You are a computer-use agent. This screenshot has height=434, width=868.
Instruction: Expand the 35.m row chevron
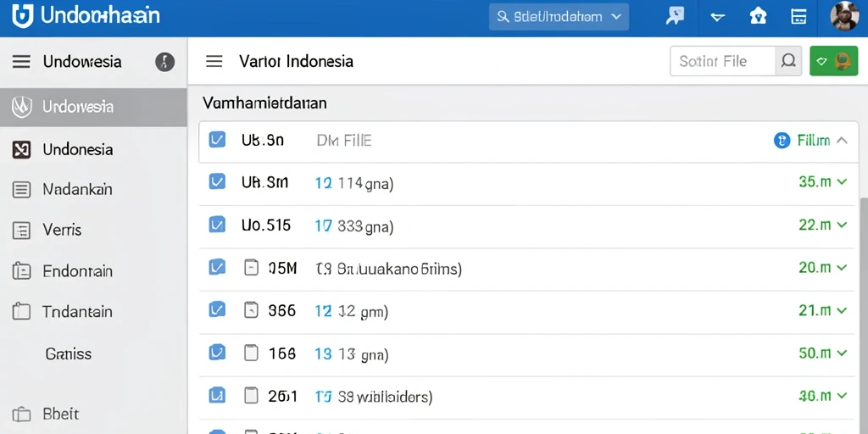(842, 181)
